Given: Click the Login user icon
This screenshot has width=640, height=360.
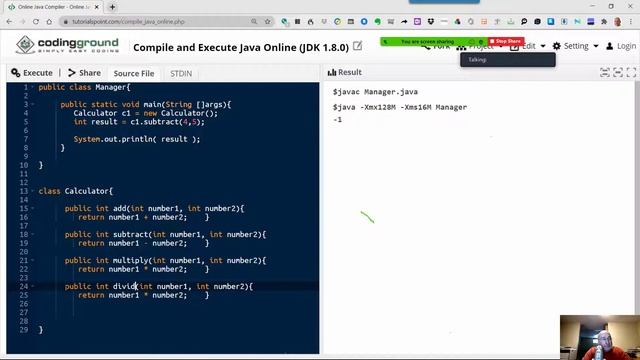Looking at the screenshot, I should 609,46.
